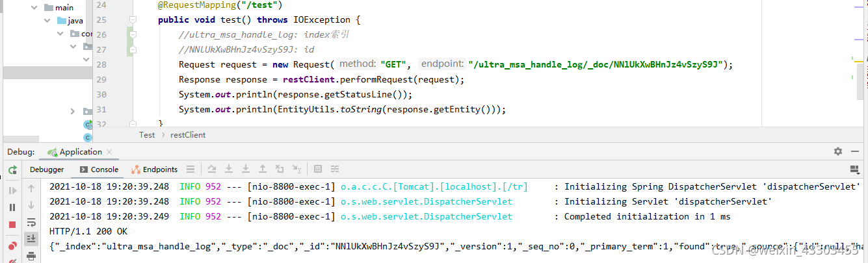Switch to the Endpoints tab
The image size is (868, 263).
pyautogui.click(x=154, y=169)
